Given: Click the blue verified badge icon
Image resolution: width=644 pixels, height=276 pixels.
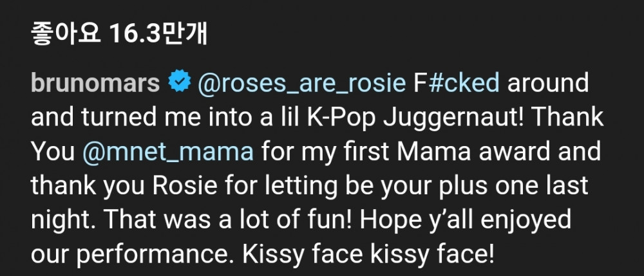Looking at the screenshot, I should [178, 84].
